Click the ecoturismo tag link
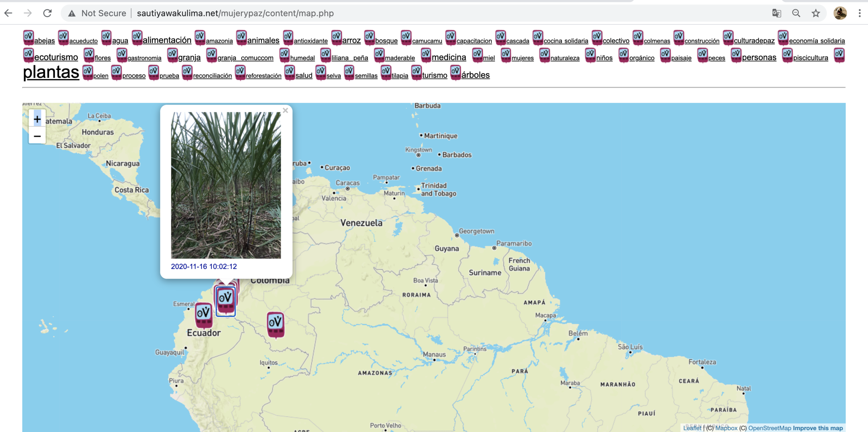868x432 pixels. click(56, 57)
